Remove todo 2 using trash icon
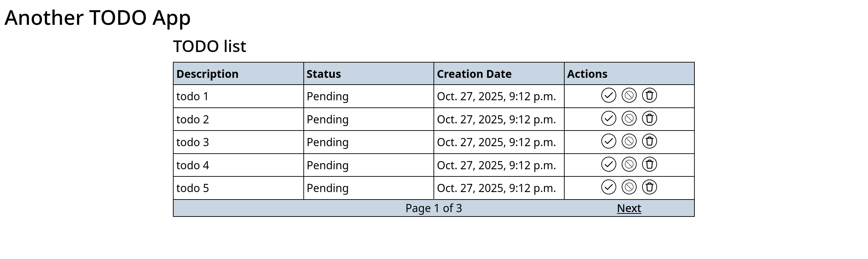Viewport: 868px width, 259px height. click(649, 119)
